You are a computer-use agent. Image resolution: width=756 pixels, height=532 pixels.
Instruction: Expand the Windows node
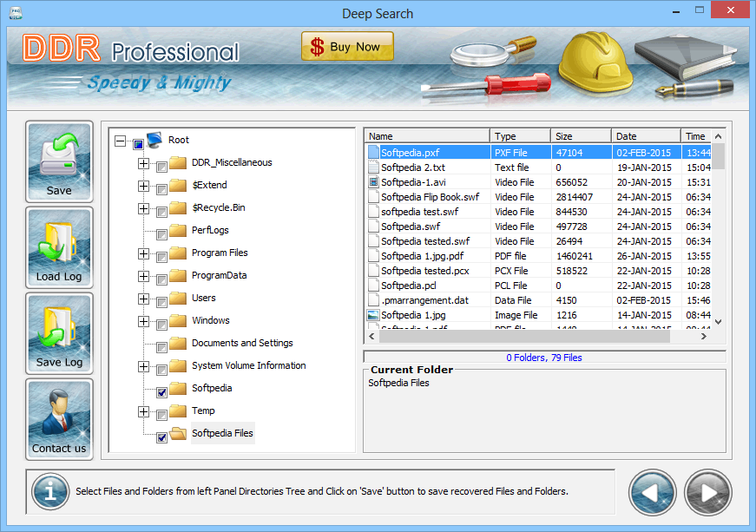(143, 321)
